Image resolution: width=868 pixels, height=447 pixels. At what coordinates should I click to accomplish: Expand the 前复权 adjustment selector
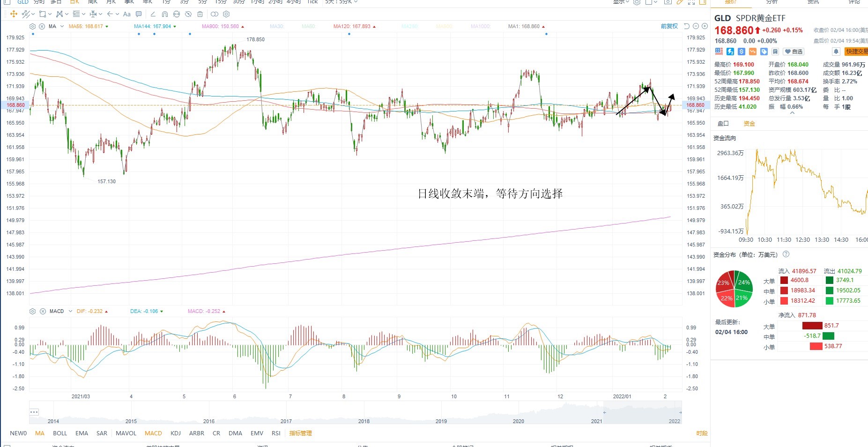tap(669, 26)
